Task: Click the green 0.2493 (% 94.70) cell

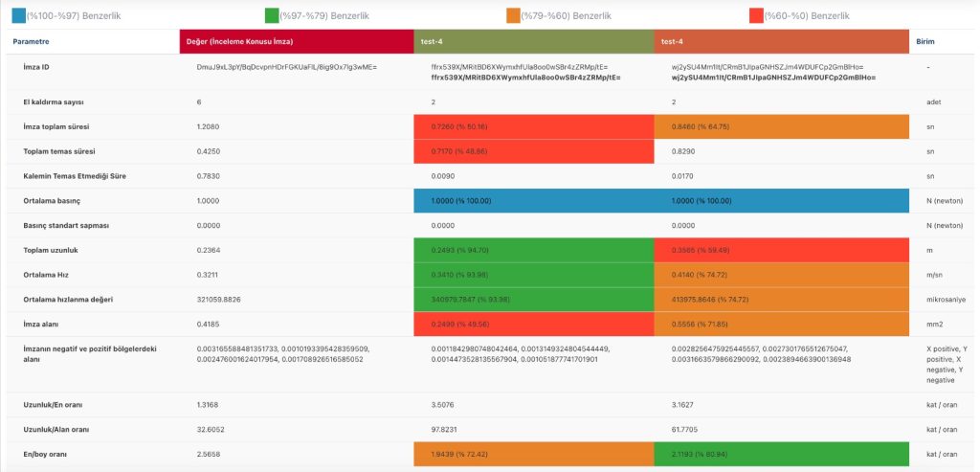Action: pos(534,251)
